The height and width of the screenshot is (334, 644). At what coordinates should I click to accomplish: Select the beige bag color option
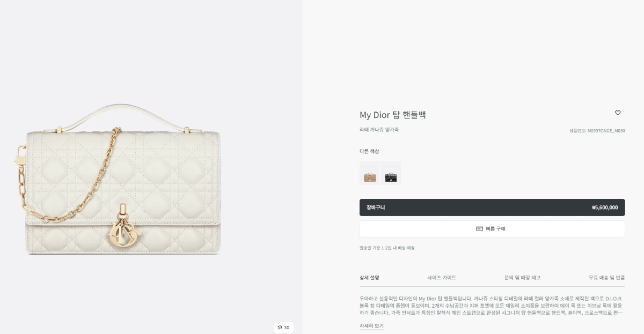(369, 173)
